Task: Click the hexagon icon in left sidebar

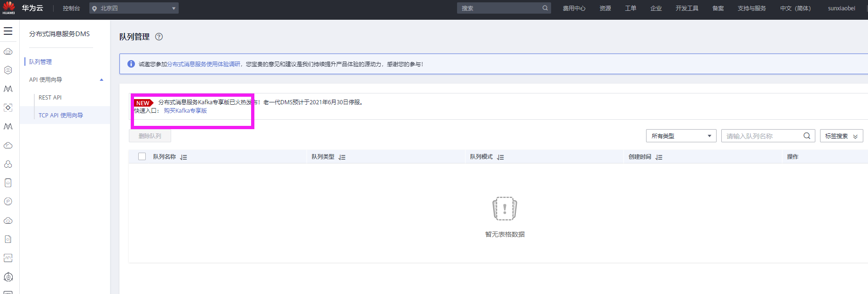Action: (8, 70)
